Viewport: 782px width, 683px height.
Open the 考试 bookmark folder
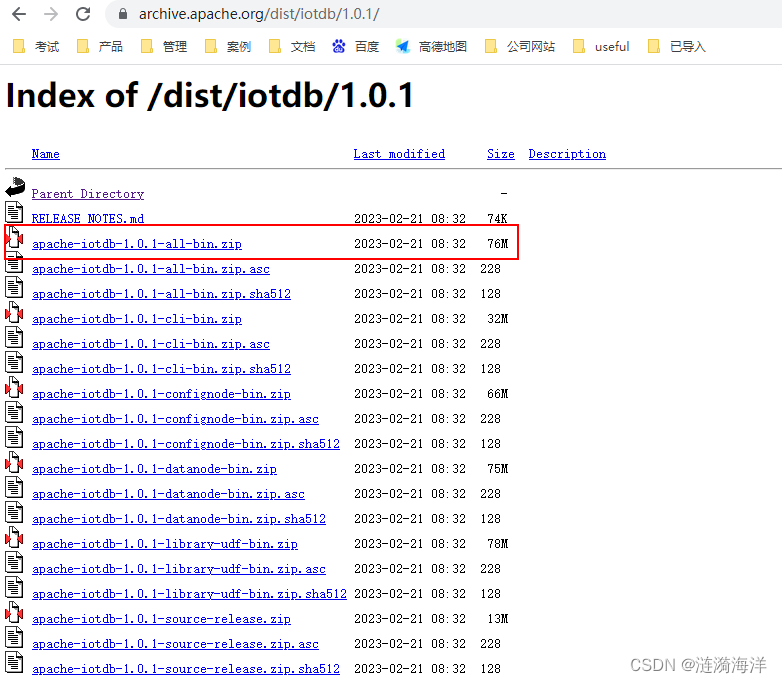(x=36, y=46)
